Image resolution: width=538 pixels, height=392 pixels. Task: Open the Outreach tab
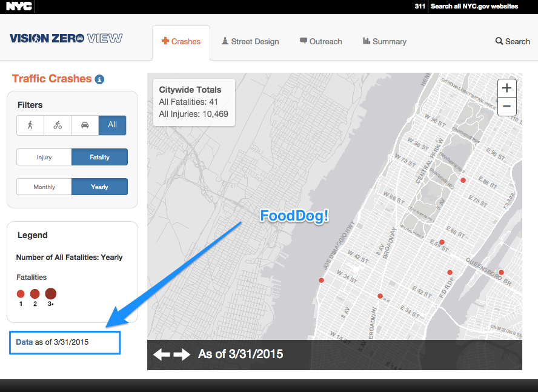[x=321, y=42]
